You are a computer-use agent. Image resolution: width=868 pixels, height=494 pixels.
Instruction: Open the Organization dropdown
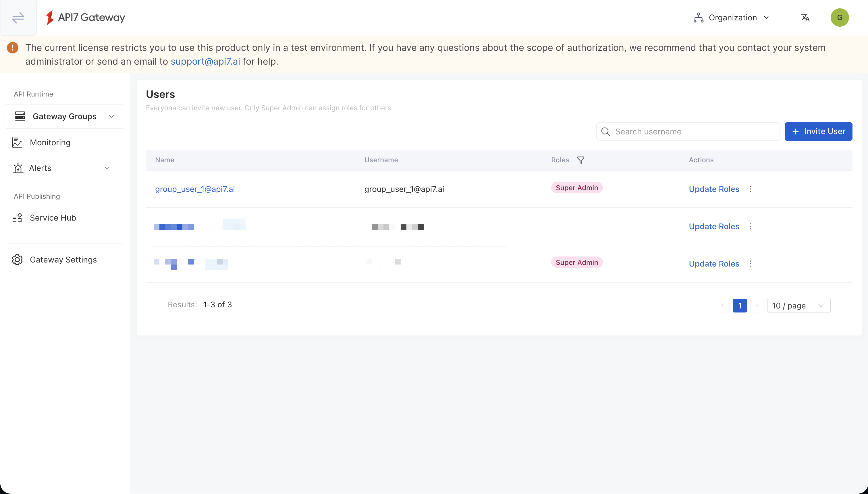[x=732, y=17]
